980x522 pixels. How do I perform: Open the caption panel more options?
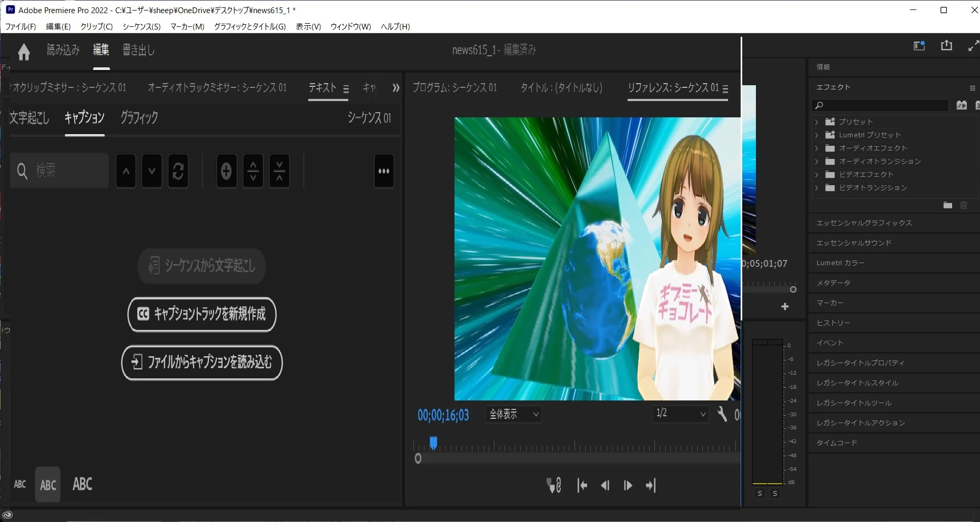tap(384, 171)
